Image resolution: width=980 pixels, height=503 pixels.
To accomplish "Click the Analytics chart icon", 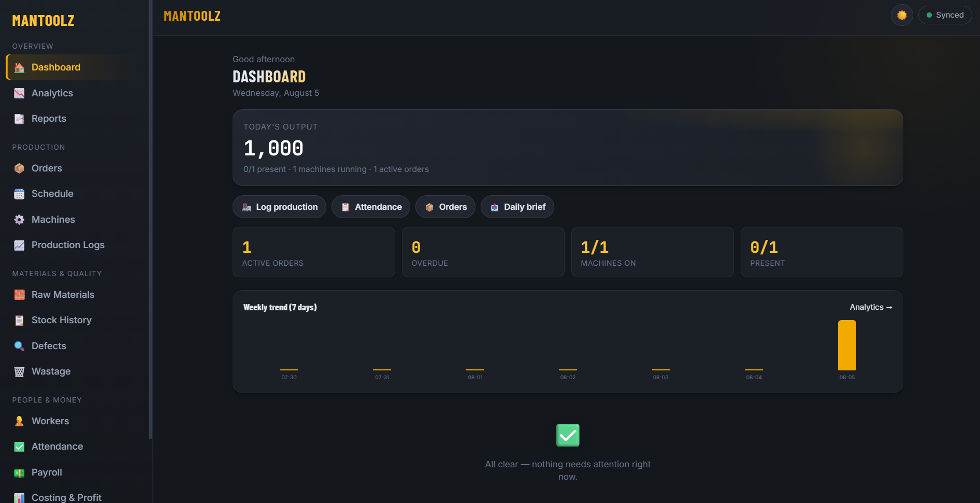I will point(19,93).
